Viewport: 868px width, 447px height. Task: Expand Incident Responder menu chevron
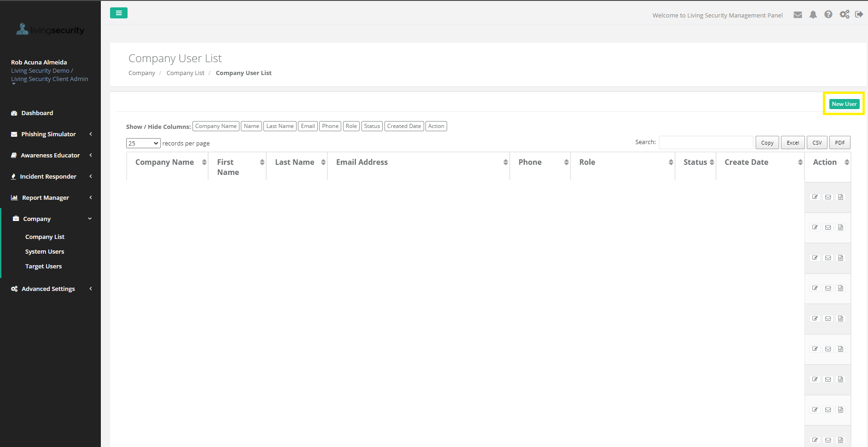tap(91, 176)
